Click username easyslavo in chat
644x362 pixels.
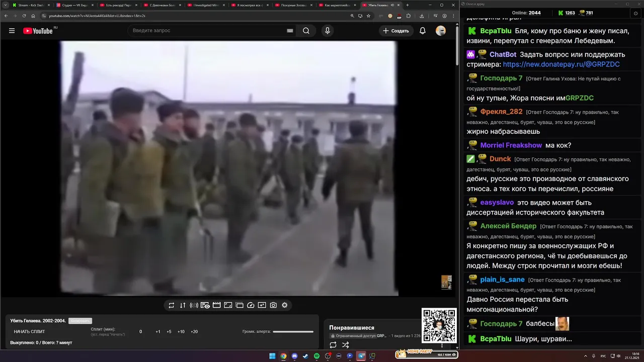pyautogui.click(x=497, y=203)
